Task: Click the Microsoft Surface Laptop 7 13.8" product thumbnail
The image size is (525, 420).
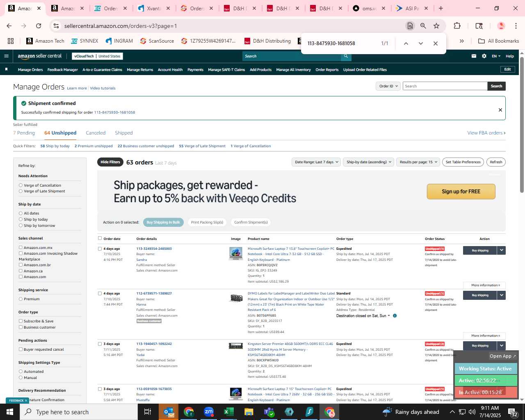Action: click(x=236, y=253)
